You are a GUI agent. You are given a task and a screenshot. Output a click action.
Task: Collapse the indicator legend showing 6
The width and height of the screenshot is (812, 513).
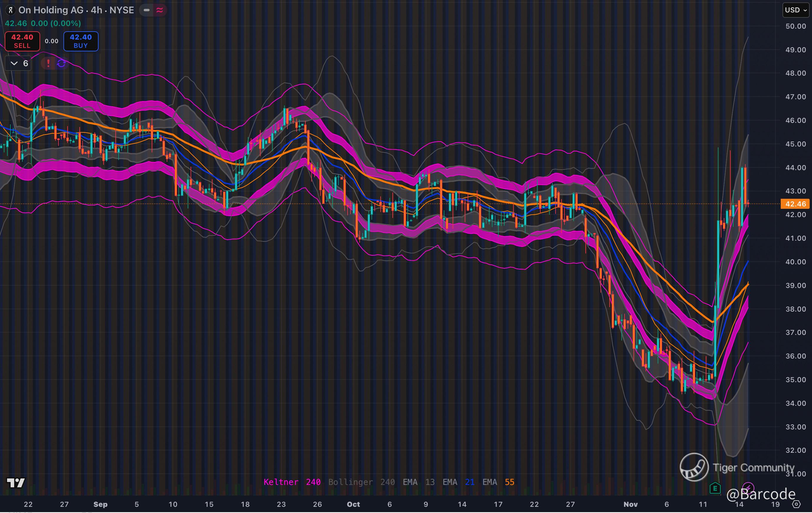pyautogui.click(x=19, y=63)
